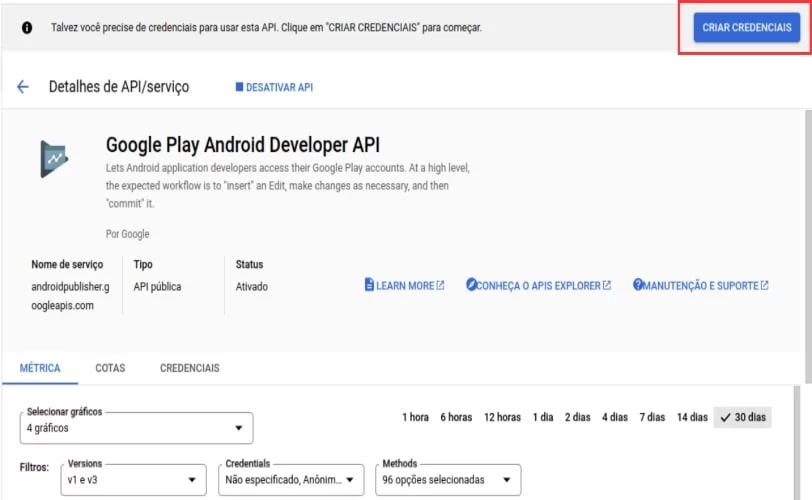Open the Methods filter dropdown
812x500 pixels.
pyautogui.click(x=448, y=480)
